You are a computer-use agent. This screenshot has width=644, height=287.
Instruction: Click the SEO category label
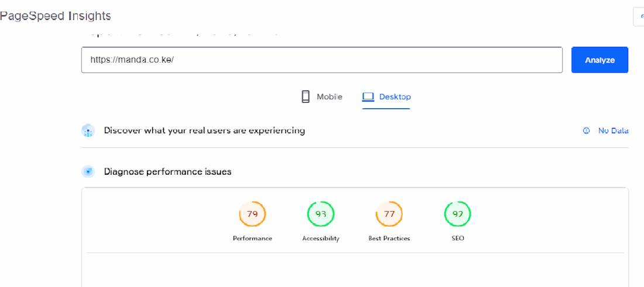[x=458, y=238]
